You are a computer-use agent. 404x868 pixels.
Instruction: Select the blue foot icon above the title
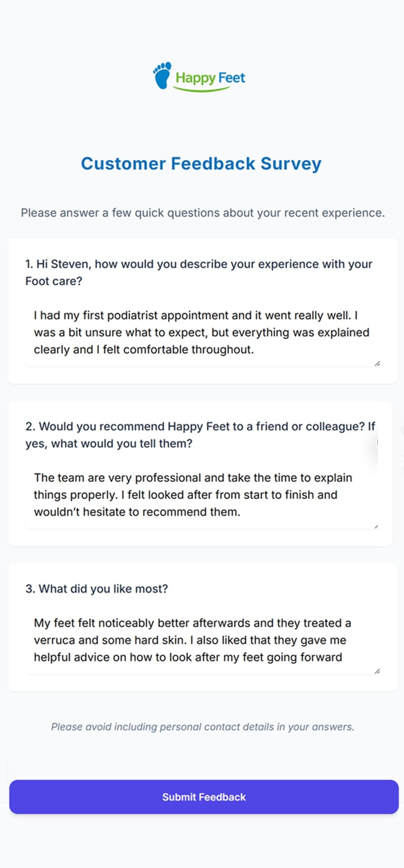pos(162,77)
